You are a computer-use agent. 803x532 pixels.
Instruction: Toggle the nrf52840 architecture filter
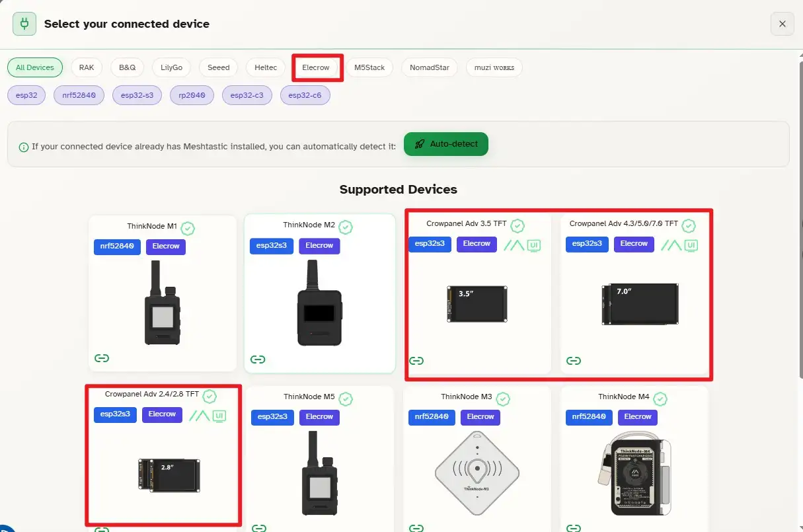coord(79,95)
